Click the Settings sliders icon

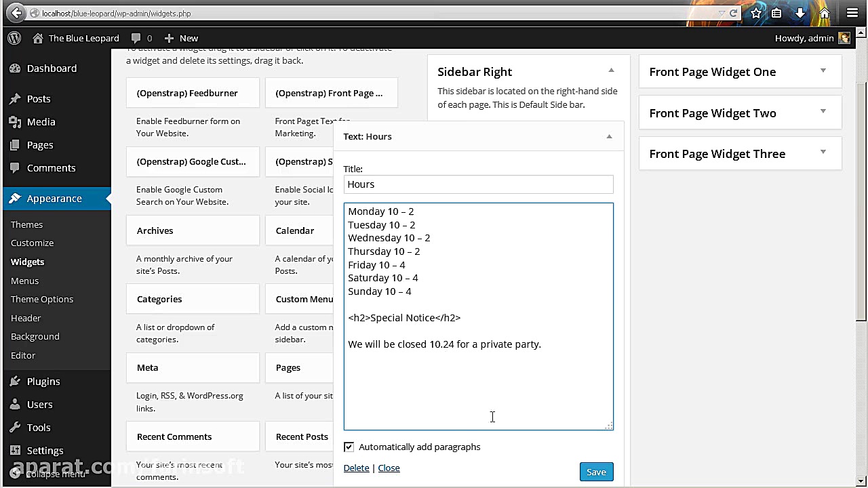pos(15,451)
